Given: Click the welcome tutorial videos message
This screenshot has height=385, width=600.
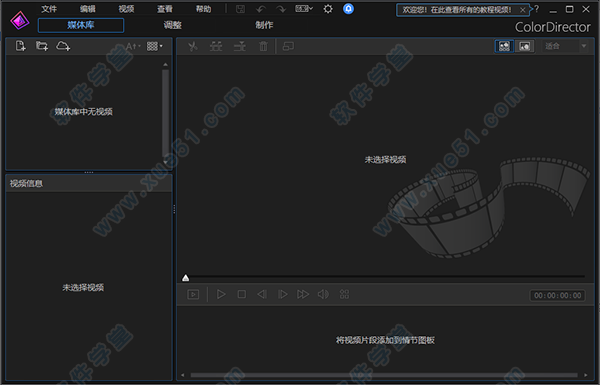Looking at the screenshot, I should 457,10.
